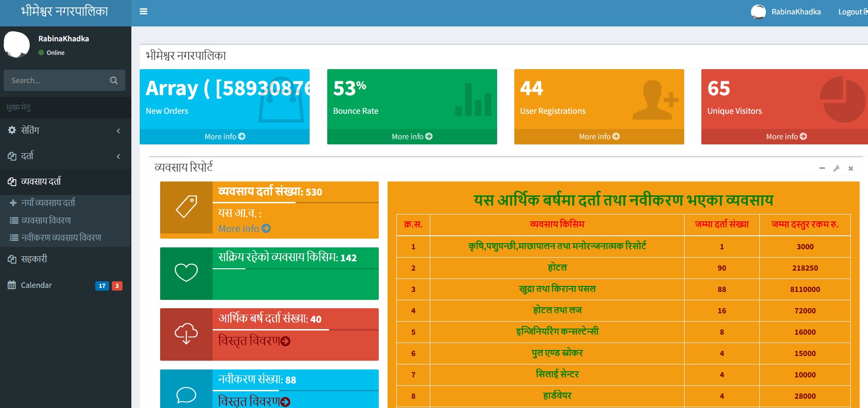Open Calendar from the sidebar

pos(36,285)
